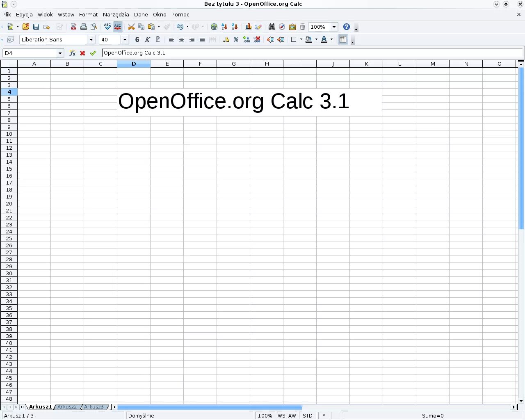Open the New document dropdown arrow

coord(18,27)
